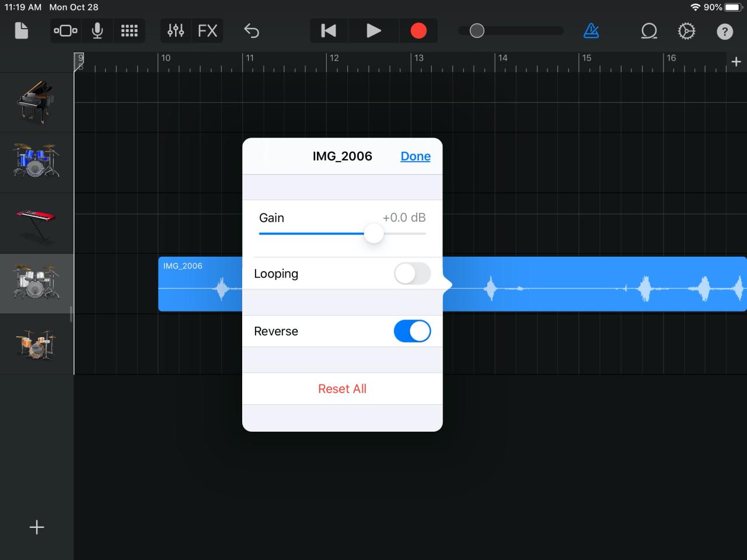Toggle the metronome
747x560 pixels.
tap(591, 30)
